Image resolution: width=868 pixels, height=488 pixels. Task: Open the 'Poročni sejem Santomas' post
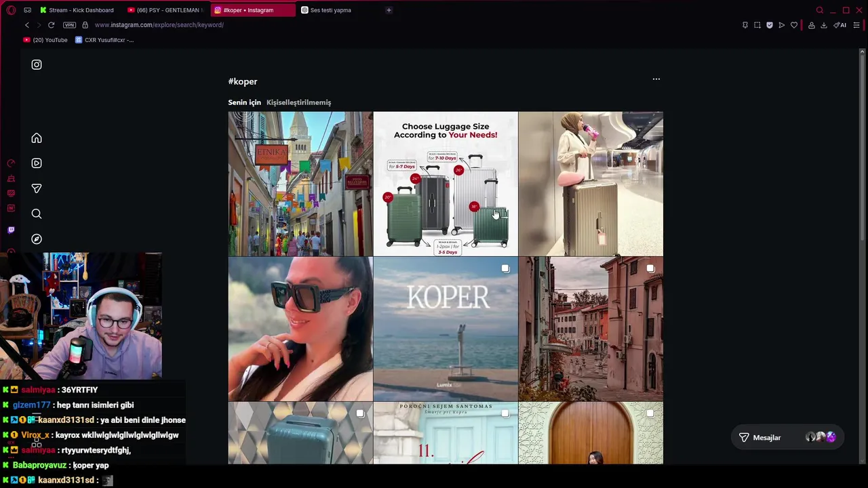tap(446, 433)
